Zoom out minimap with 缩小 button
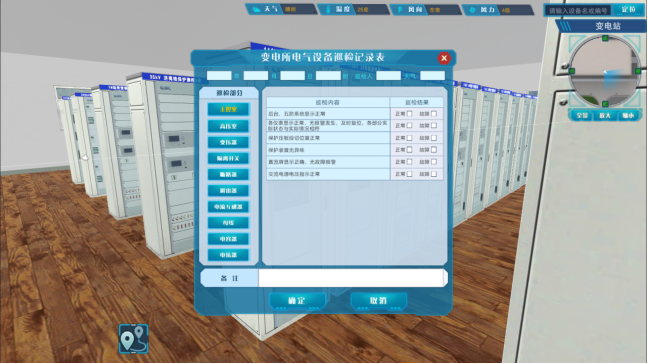This screenshot has width=648, height=364. [628, 115]
